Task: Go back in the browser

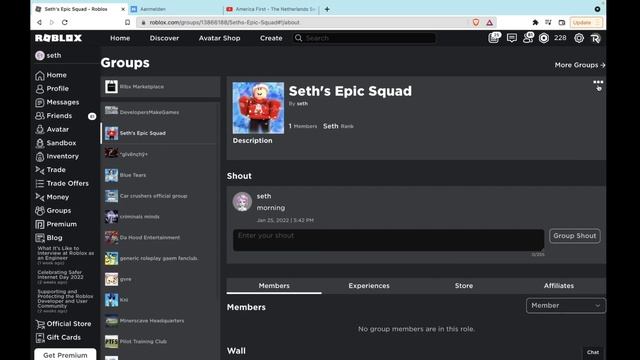Action: pyautogui.click(x=39, y=22)
